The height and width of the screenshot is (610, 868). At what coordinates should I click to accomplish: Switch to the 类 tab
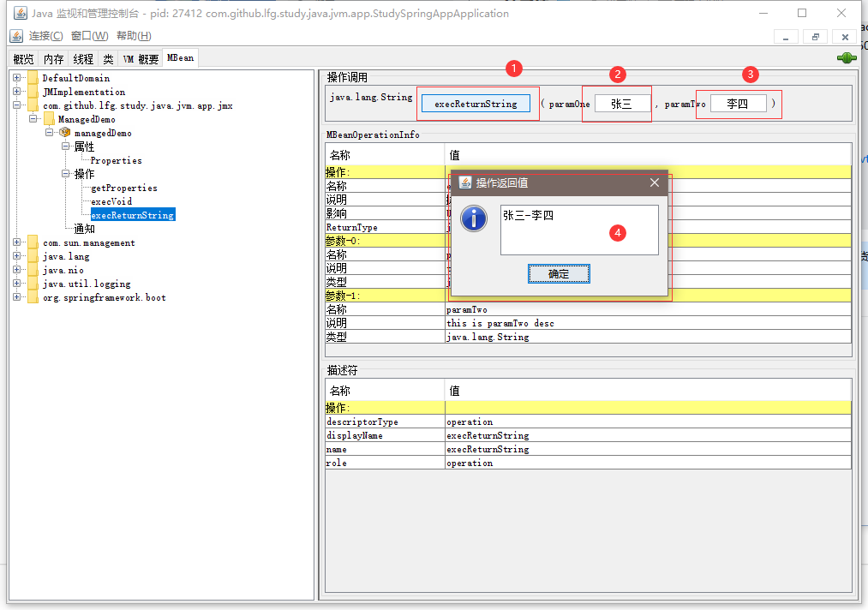coord(109,58)
